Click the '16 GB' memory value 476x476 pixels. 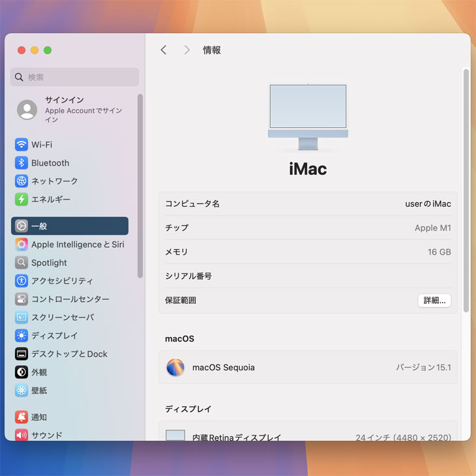(x=439, y=252)
